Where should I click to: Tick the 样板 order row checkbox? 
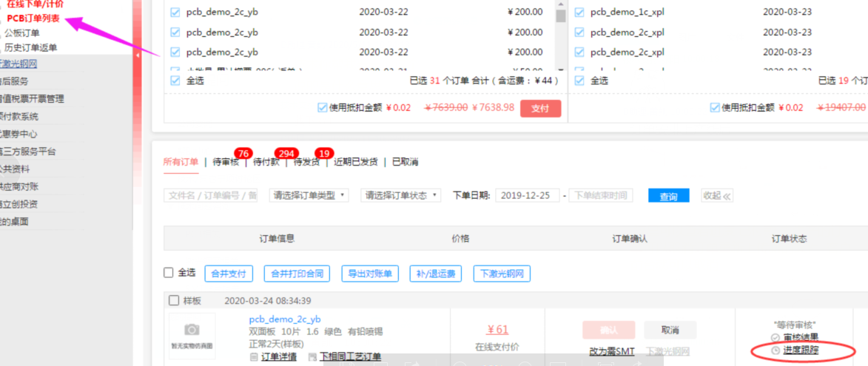(x=174, y=301)
